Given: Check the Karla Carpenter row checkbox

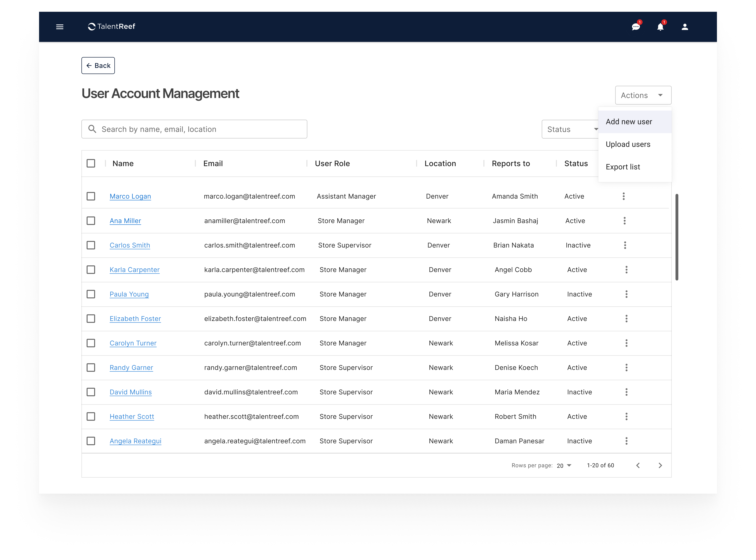Looking at the screenshot, I should pos(91,269).
